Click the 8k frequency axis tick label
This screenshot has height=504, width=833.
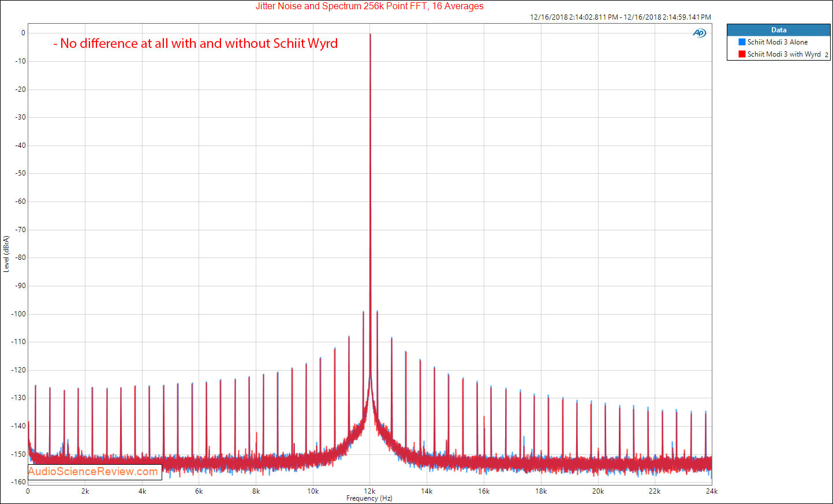pos(256,491)
